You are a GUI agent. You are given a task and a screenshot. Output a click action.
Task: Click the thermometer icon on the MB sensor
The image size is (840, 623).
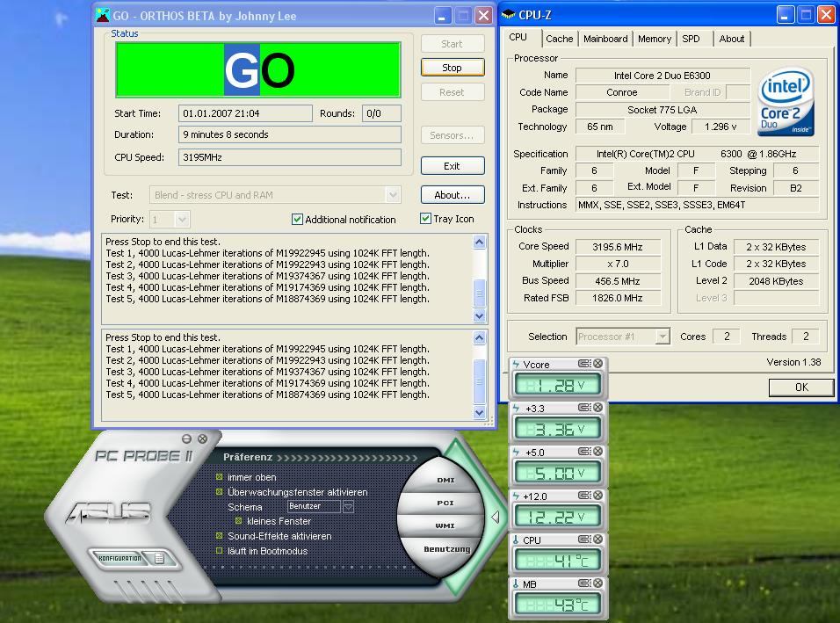(x=516, y=583)
